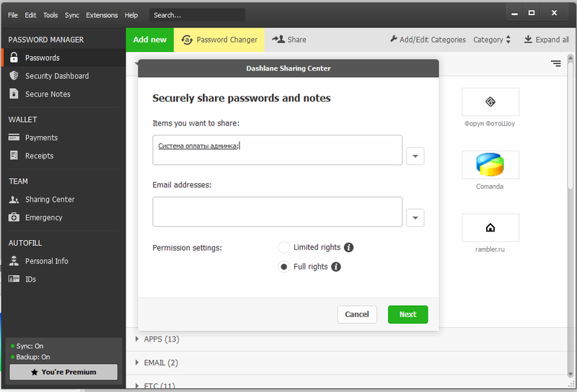
Task: Click the Backup: On status
Action: pos(30,357)
